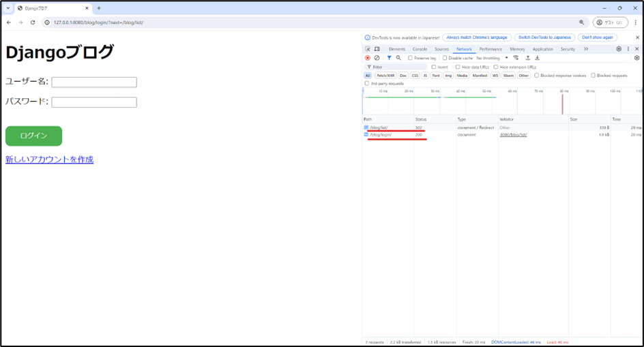Click the document icon beside /blog/login/ request
This screenshot has width=644, height=347.
point(366,135)
